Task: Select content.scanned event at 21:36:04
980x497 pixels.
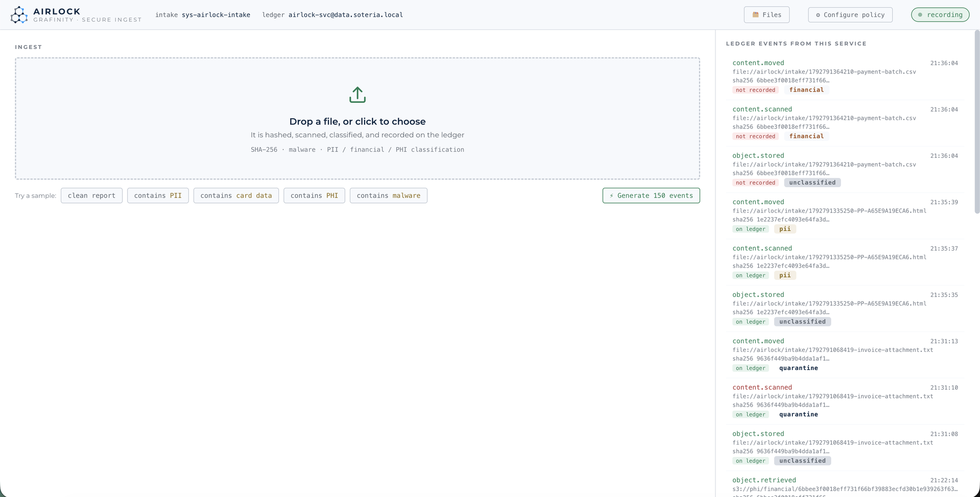Action: 845,123
